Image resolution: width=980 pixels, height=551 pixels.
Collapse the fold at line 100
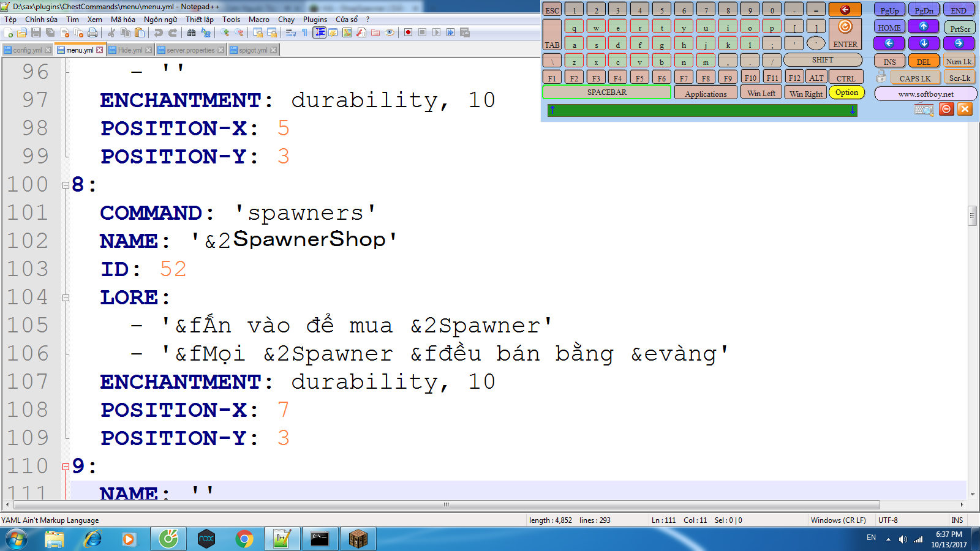(x=66, y=185)
